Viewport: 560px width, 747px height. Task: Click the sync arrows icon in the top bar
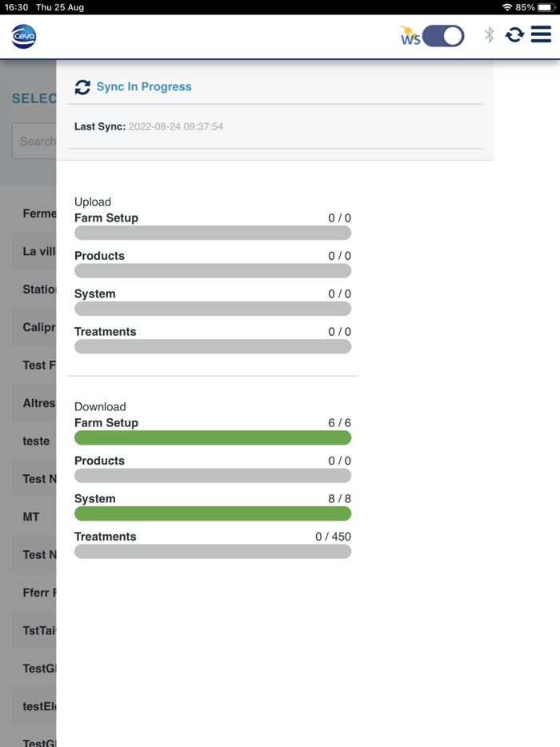(514, 35)
